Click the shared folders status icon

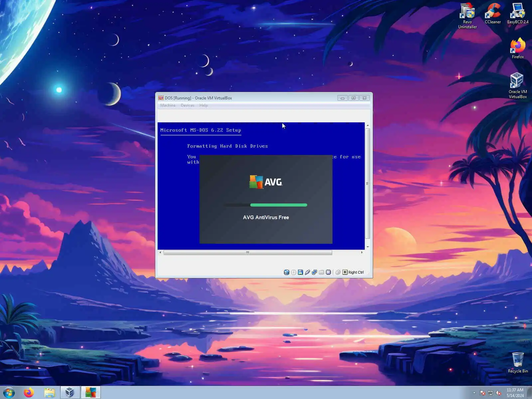point(322,272)
